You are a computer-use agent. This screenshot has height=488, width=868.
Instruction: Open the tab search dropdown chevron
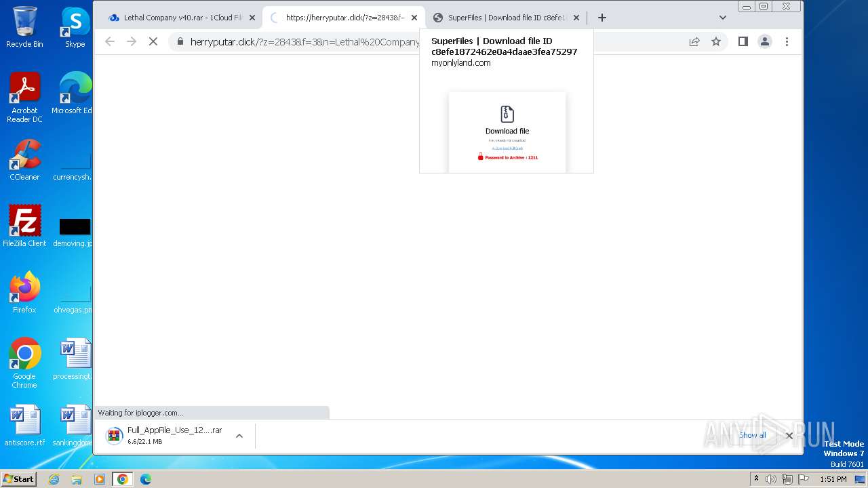[x=723, y=18]
